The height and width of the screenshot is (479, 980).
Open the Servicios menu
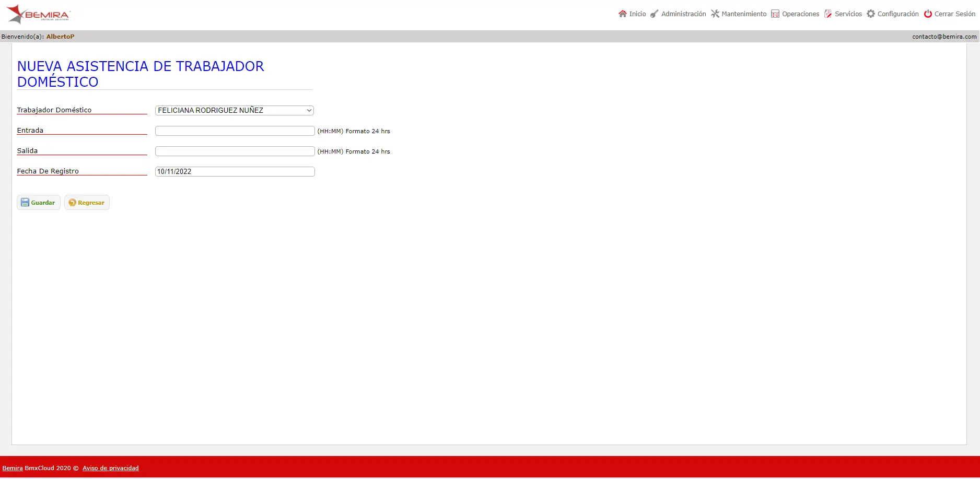848,14
